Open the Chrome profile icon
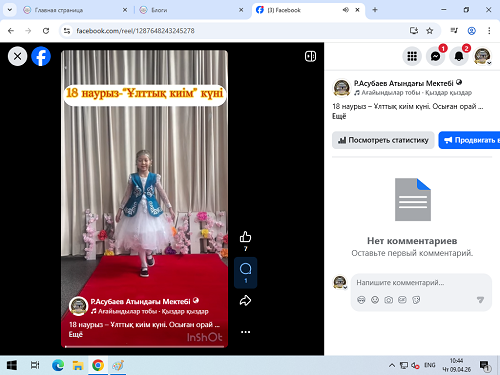The width and height of the screenshot is (500, 375). click(x=472, y=31)
